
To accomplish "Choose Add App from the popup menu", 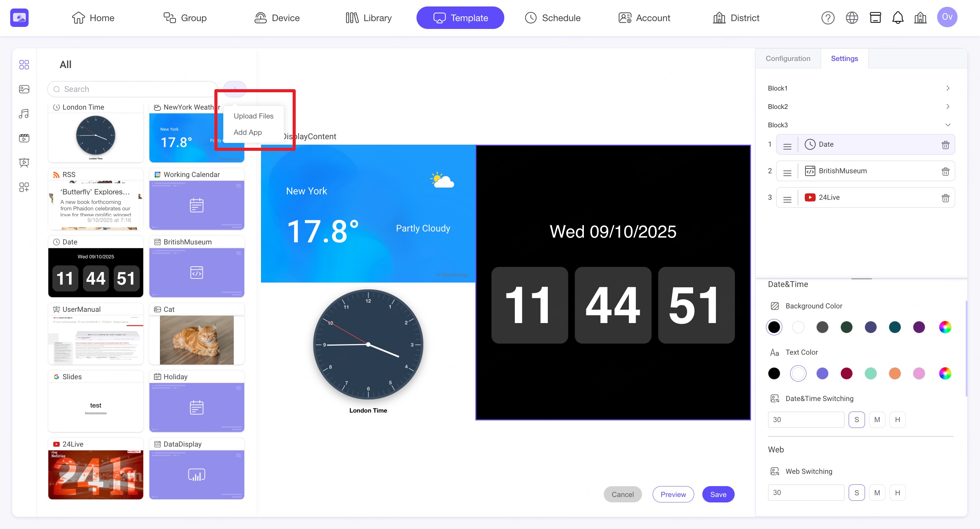I will (x=247, y=132).
